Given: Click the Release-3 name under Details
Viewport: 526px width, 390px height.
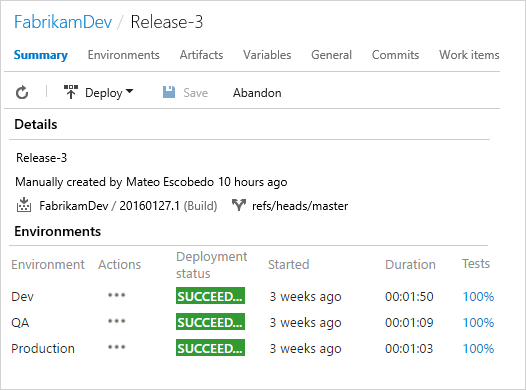Looking at the screenshot, I should (x=42, y=158).
